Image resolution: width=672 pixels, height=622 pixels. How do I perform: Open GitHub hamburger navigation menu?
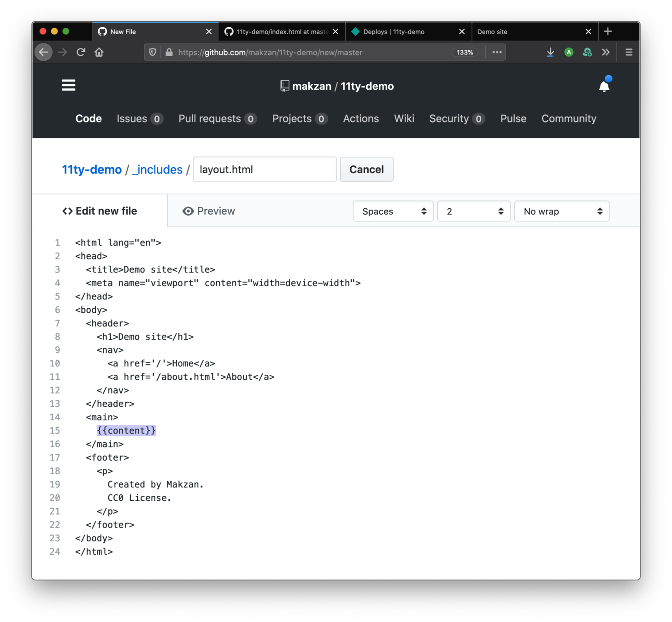click(68, 85)
